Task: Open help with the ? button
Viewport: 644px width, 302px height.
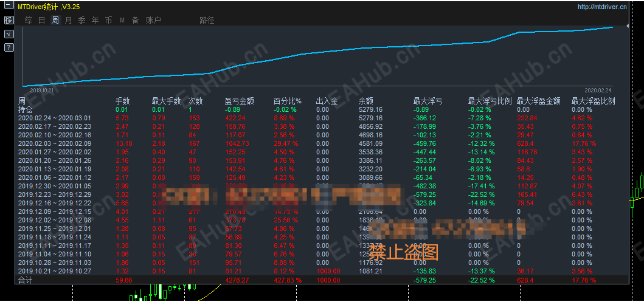Action: tap(9, 47)
